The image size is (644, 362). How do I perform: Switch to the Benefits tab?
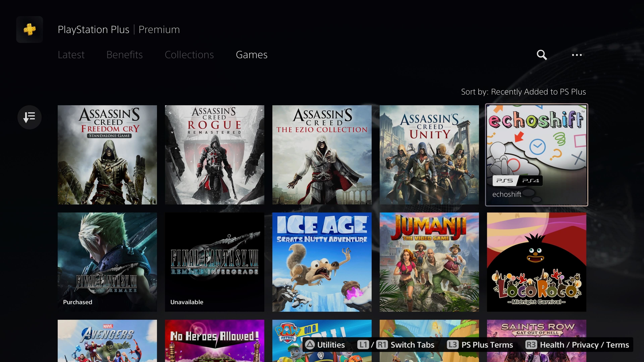(124, 54)
